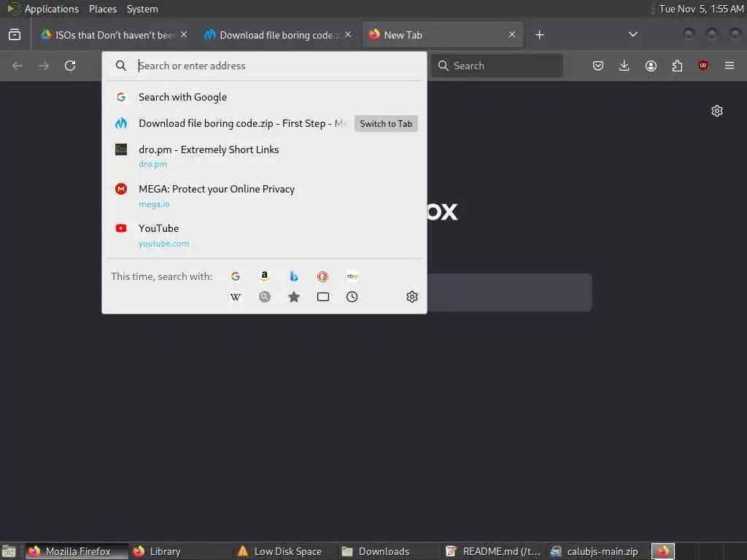Expand the list all tabs chevron
Viewport: 747px width, 560px height.
(x=632, y=35)
